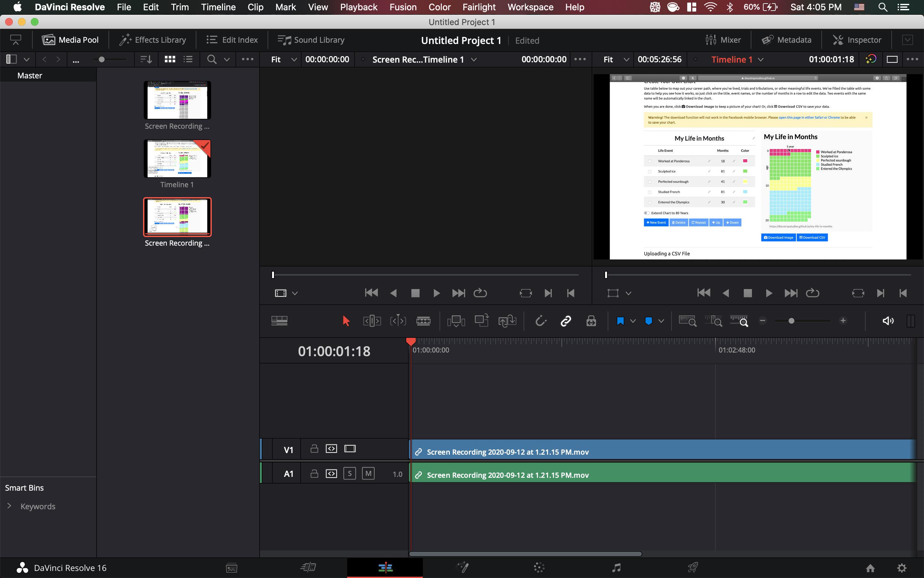Switch media pool to list view
This screenshot has height=578, width=924.
188,59
